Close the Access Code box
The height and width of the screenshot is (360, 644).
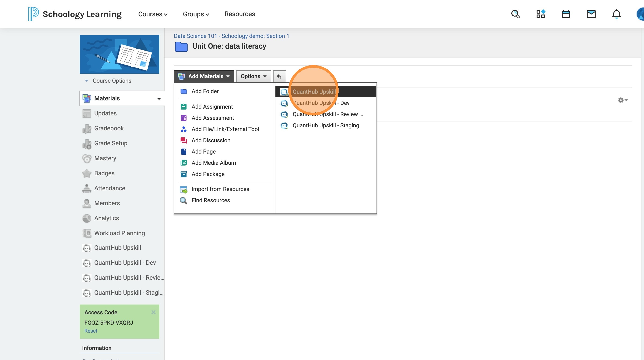click(x=153, y=312)
